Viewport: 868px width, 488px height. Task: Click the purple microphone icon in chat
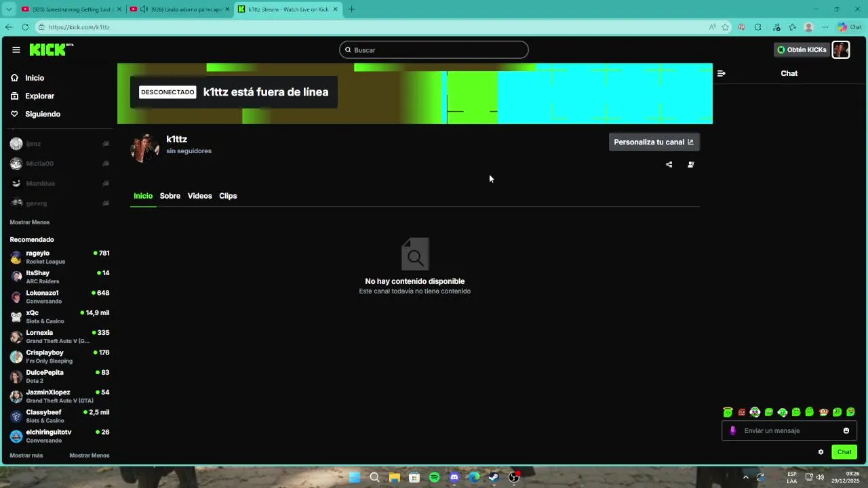(x=732, y=430)
